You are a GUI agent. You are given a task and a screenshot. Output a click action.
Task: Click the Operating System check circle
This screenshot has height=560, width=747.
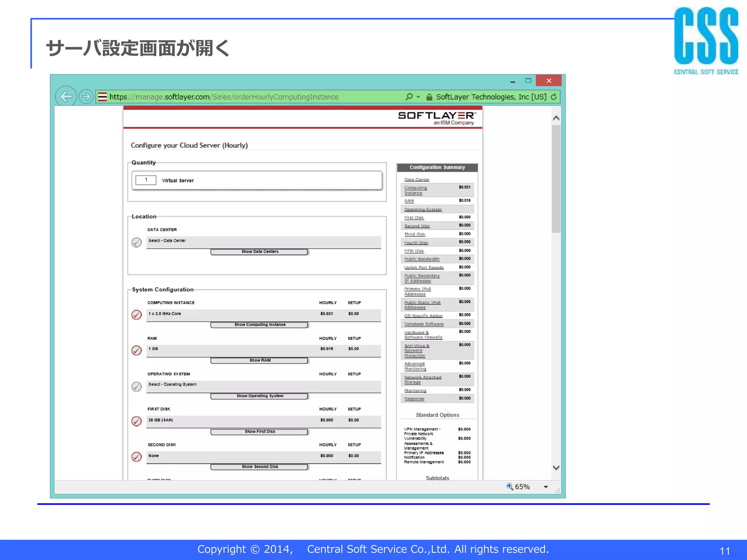136,386
